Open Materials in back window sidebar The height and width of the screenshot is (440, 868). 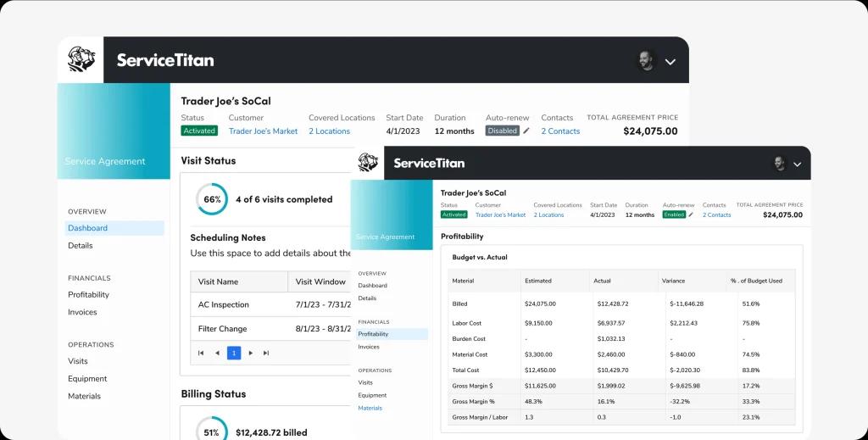pyautogui.click(x=84, y=396)
